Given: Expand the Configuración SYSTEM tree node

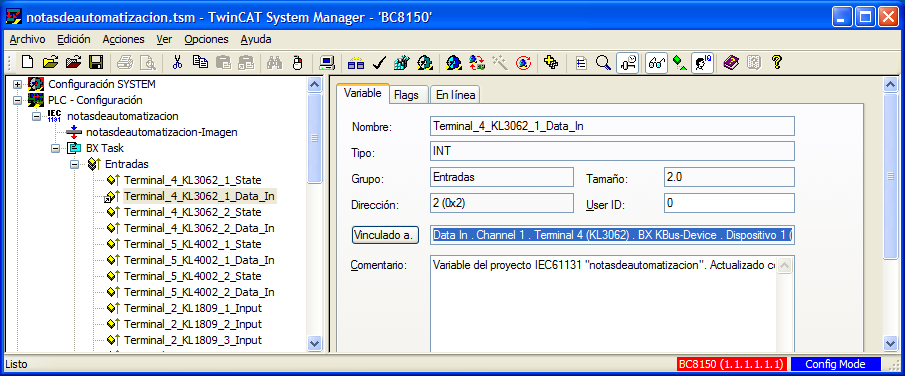Looking at the screenshot, I should [x=17, y=84].
